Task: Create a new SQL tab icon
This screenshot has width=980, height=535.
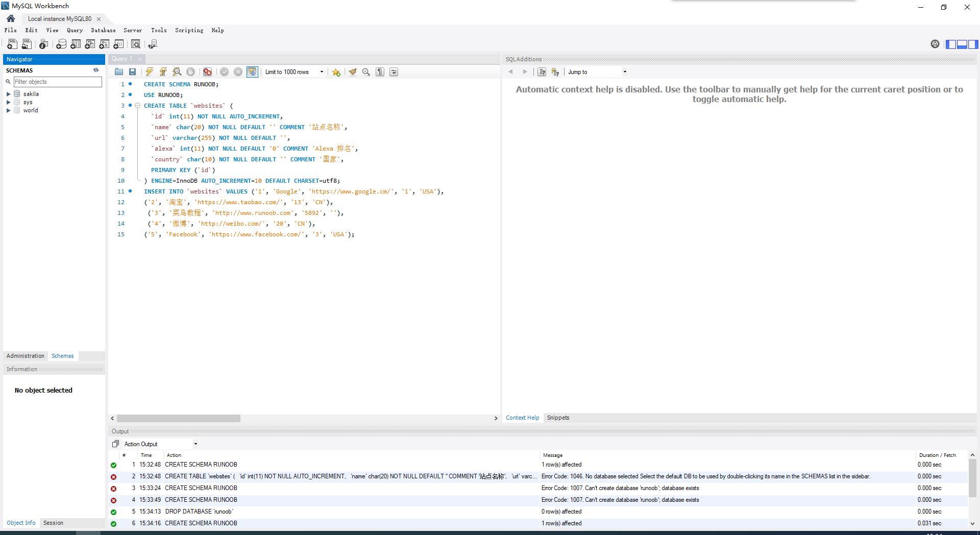Action: pos(12,44)
